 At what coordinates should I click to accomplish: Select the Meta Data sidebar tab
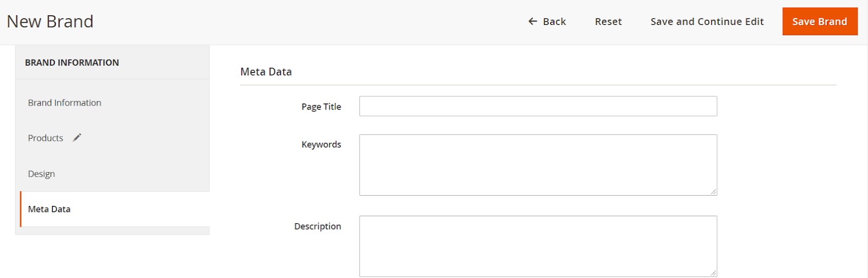point(49,209)
